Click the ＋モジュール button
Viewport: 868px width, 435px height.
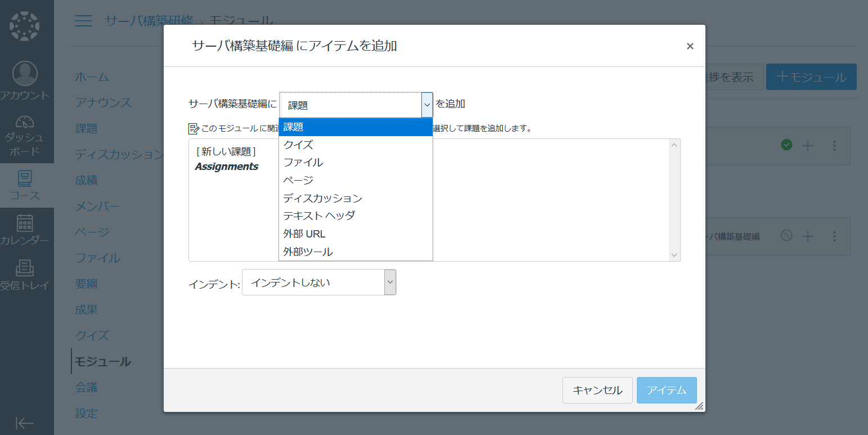[811, 77]
